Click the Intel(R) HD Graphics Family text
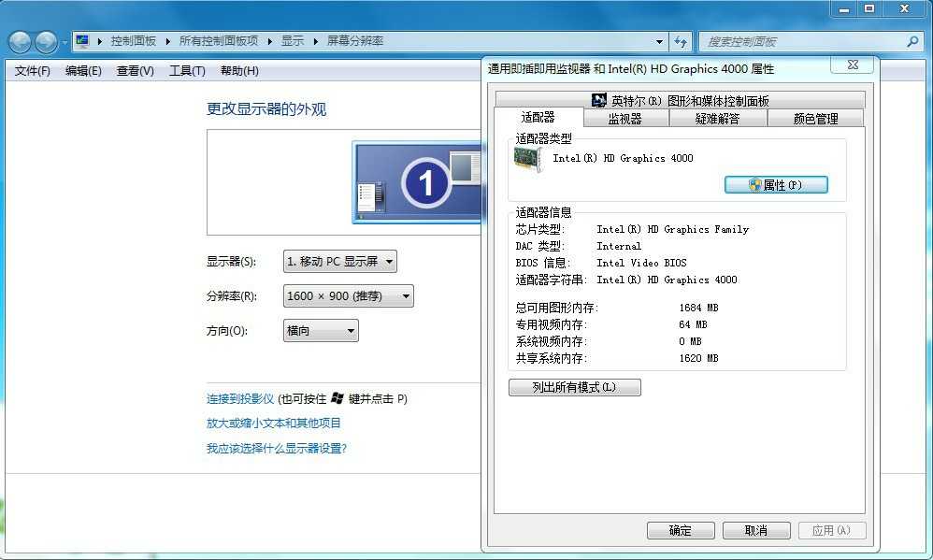Image resolution: width=933 pixels, height=560 pixels. point(672,229)
